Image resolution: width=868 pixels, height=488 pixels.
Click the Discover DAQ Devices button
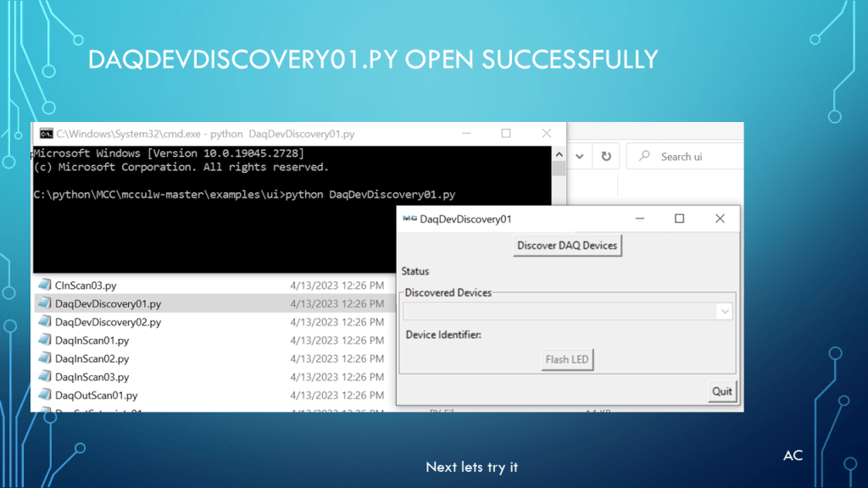coord(568,246)
